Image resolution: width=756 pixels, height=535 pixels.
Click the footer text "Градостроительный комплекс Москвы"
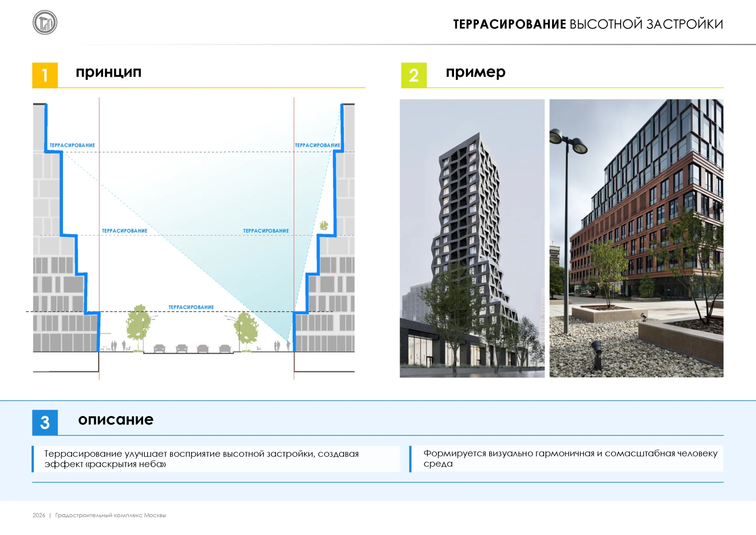[x=111, y=515]
